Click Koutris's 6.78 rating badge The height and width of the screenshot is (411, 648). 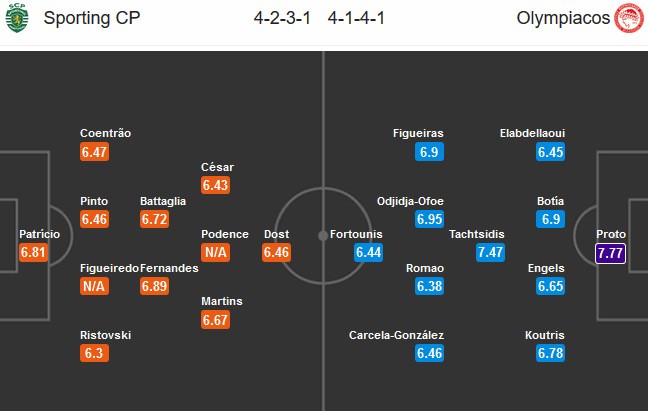[x=550, y=353]
